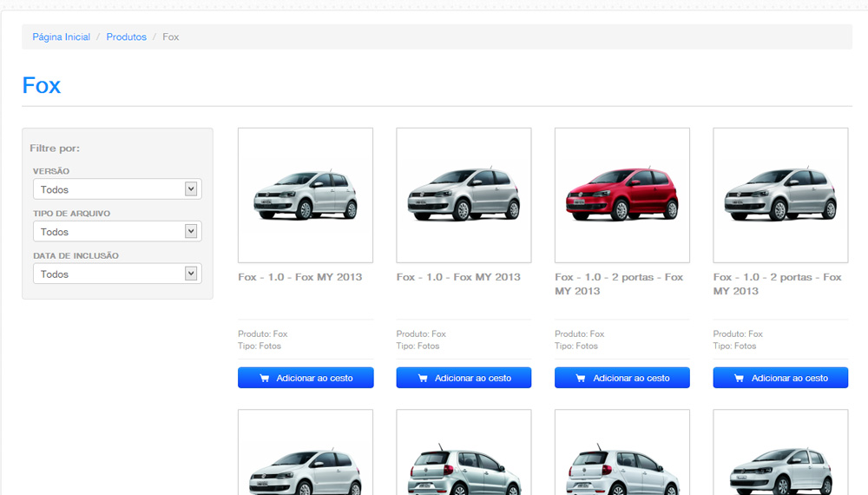Open the VERSÃO filter dropdown
The width and height of the screenshot is (868, 495).
117,189
